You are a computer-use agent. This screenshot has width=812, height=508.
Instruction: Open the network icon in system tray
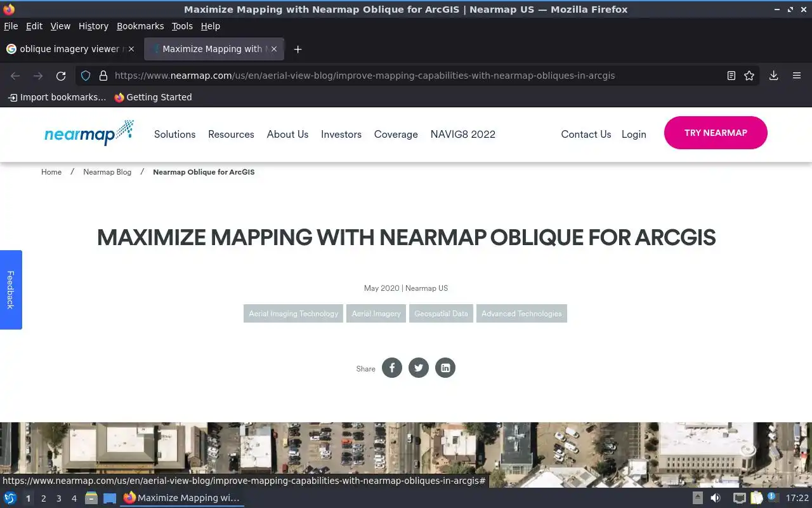pos(739,498)
